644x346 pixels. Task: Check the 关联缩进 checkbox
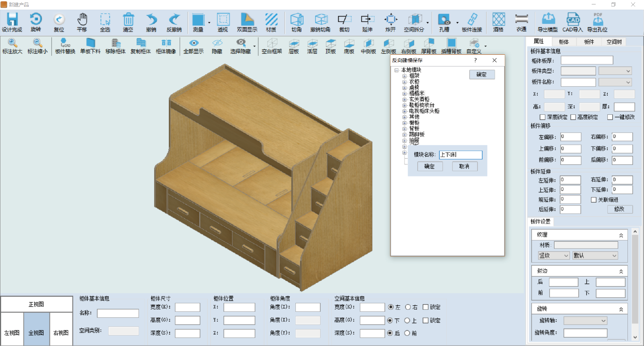[594, 200]
